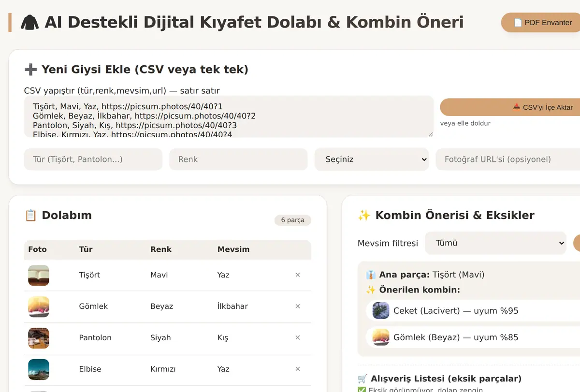Screen dimensions: 580x392
Task: Remove the Pantolon row
Action: click(298, 338)
